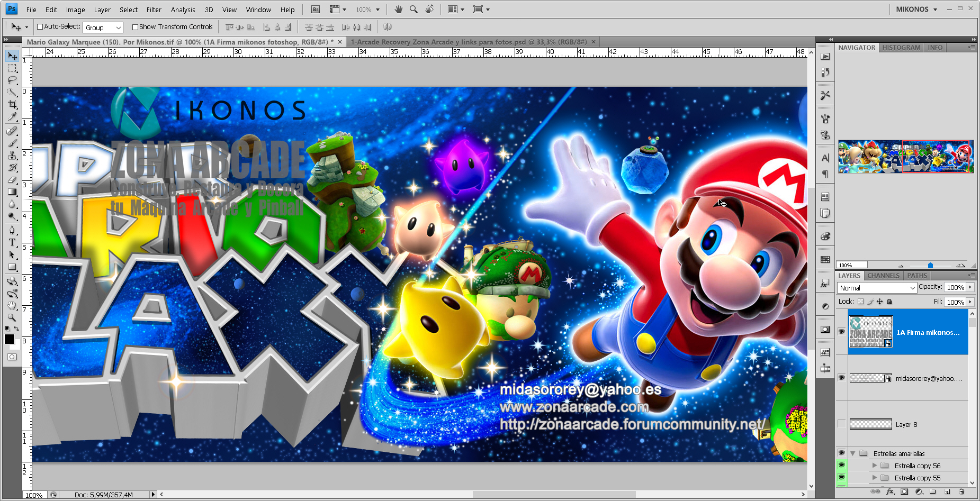Image resolution: width=980 pixels, height=501 pixels.
Task: Select the 3D Rotate tool
Action: tap(12, 281)
